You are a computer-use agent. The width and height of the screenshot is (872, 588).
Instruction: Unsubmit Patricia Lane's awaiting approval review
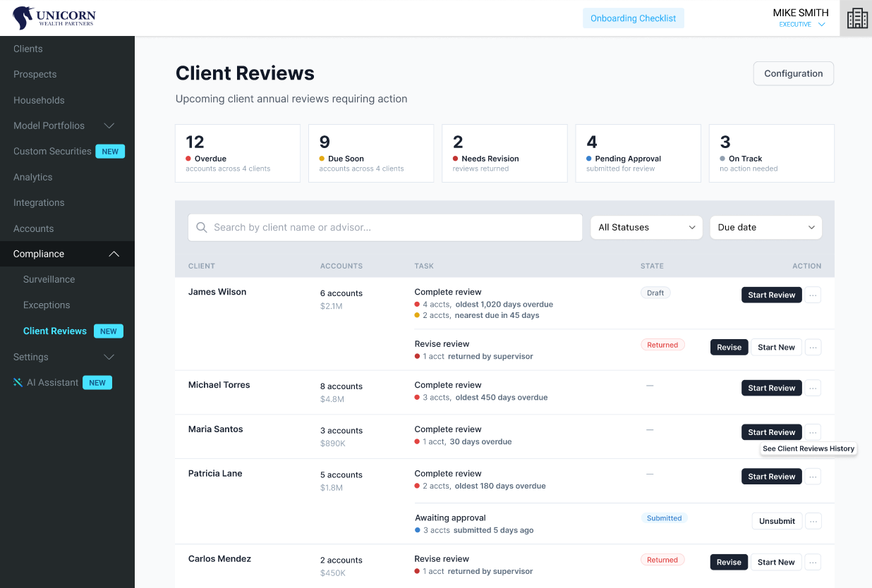pos(776,520)
